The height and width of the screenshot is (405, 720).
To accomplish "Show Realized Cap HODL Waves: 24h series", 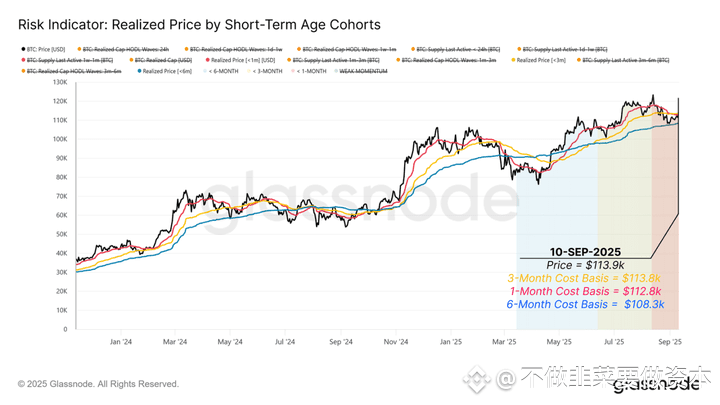I will coord(123,49).
